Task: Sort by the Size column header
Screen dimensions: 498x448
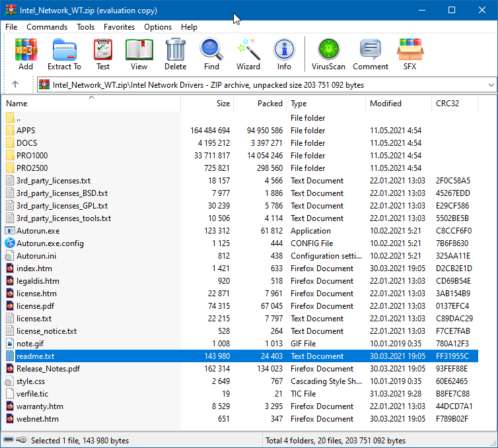Action: point(207,104)
